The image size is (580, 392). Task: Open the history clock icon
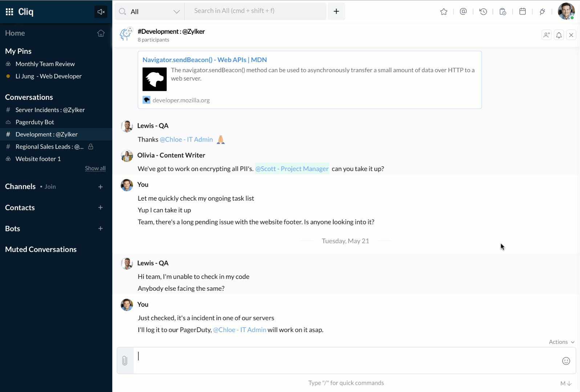tap(483, 12)
